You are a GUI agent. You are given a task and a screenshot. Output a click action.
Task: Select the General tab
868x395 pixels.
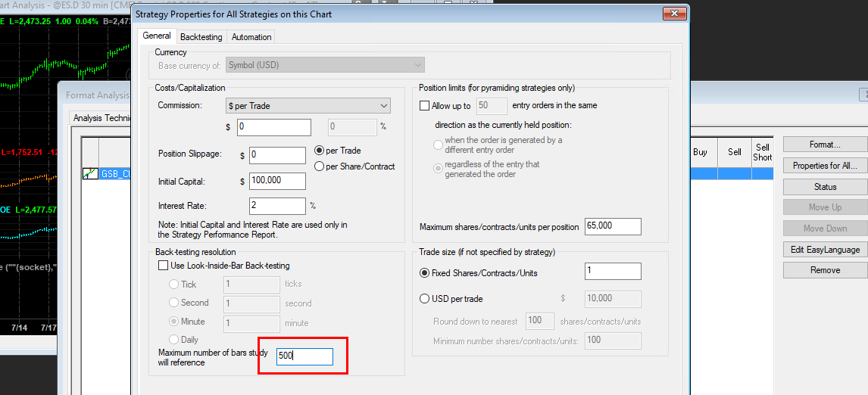(x=157, y=36)
